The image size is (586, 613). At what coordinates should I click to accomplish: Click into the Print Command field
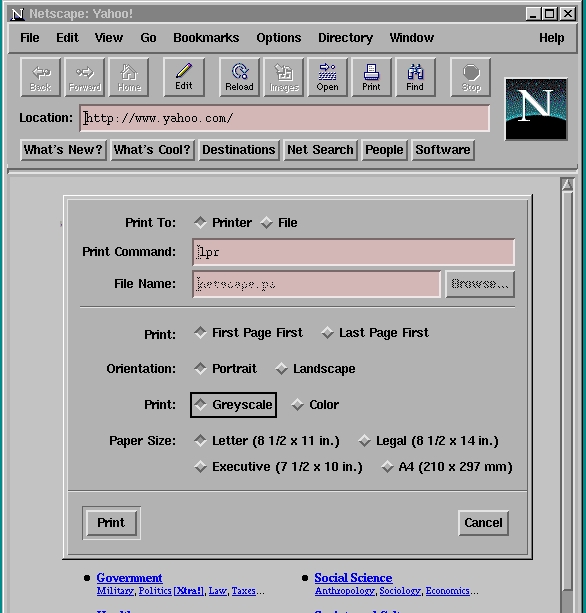click(x=353, y=252)
